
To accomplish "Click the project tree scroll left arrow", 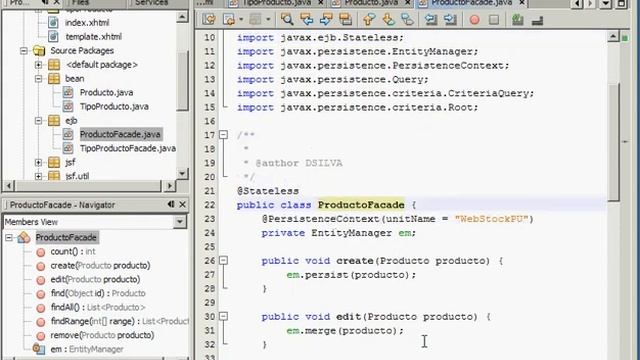I will pyautogui.click(x=9, y=186).
